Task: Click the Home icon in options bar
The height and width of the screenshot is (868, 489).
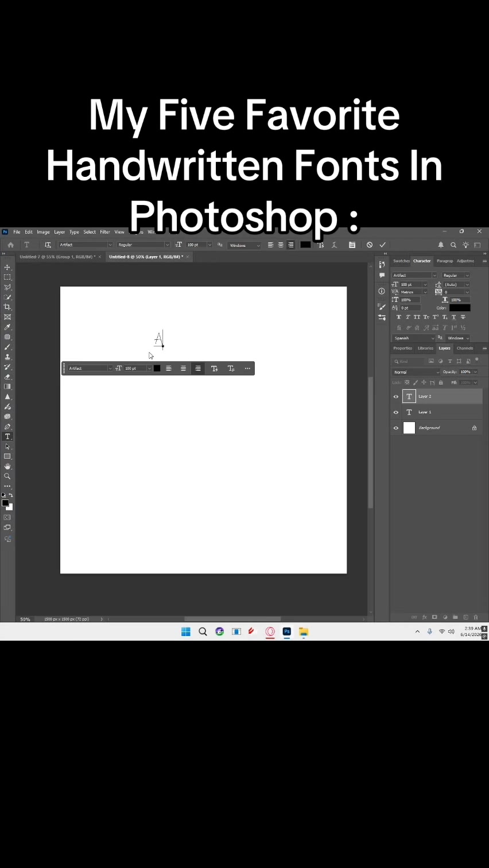Action: click(x=10, y=245)
